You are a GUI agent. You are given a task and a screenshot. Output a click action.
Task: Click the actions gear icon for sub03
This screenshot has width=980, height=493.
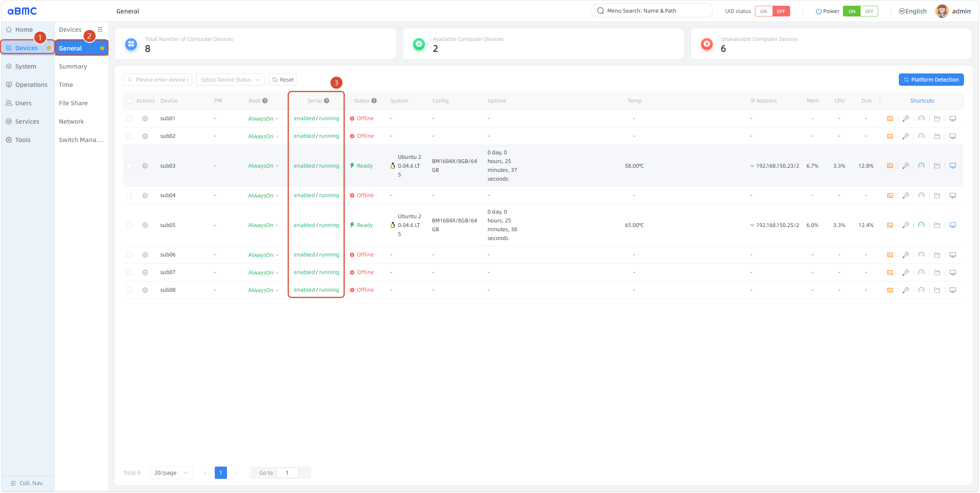[x=145, y=166]
